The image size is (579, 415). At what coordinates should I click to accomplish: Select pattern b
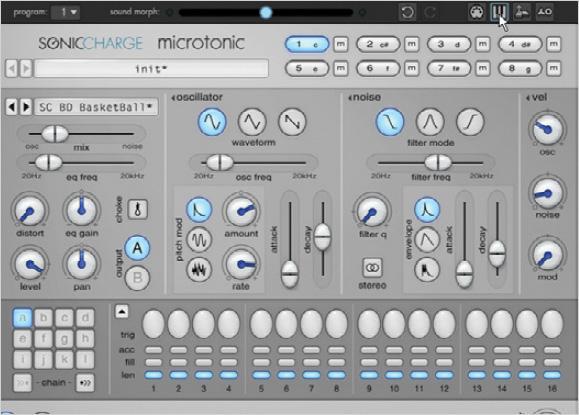[43, 318]
